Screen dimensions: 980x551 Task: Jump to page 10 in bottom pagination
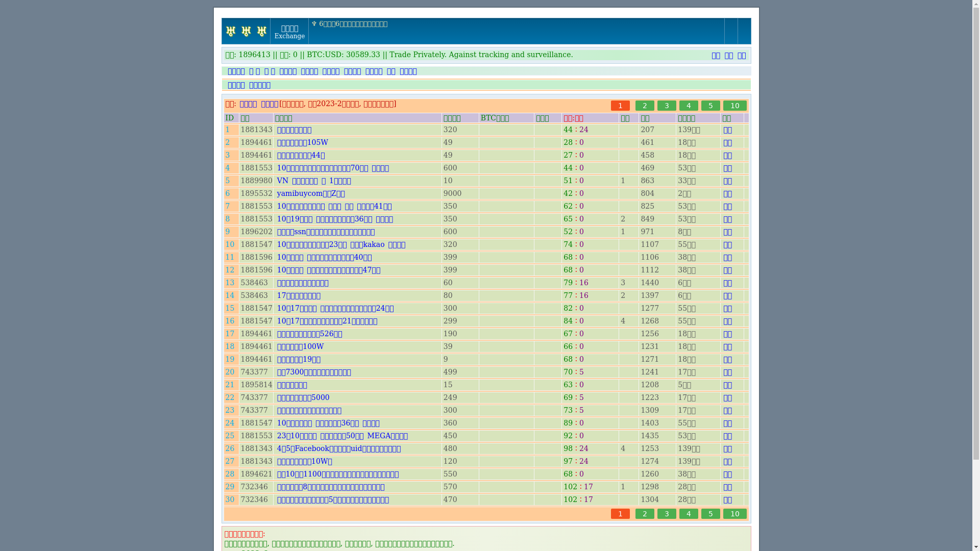pyautogui.click(x=734, y=514)
